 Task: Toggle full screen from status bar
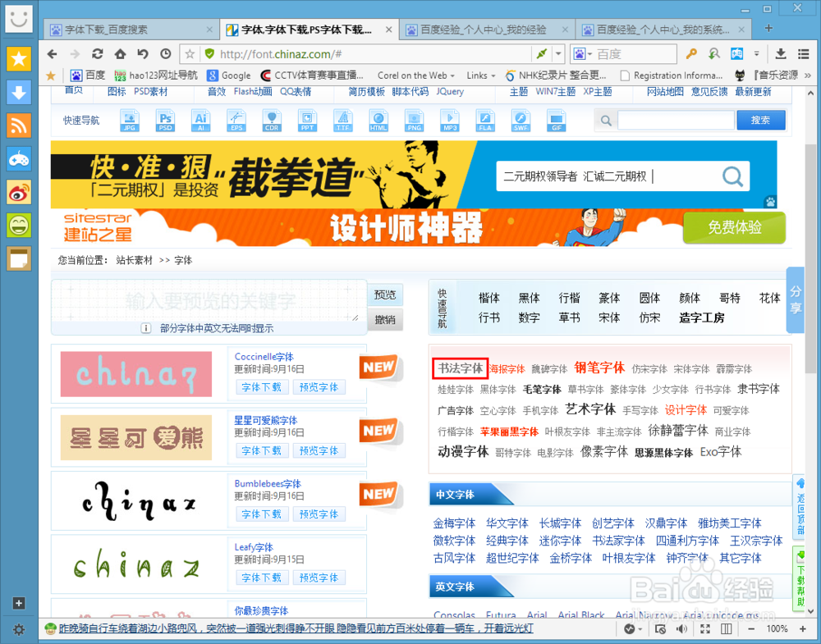[x=705, y=629]
